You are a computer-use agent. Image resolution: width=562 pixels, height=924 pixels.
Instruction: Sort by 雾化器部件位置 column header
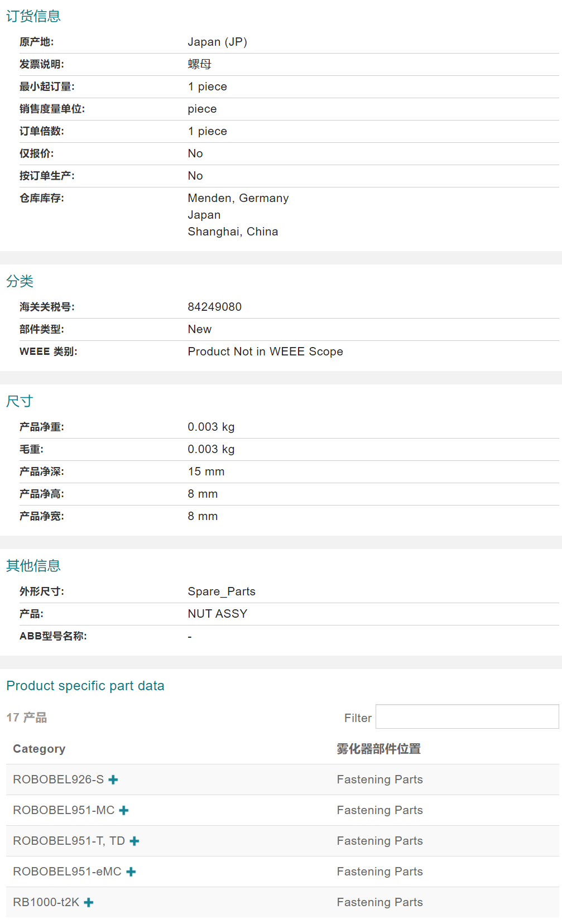coord(378,749)
